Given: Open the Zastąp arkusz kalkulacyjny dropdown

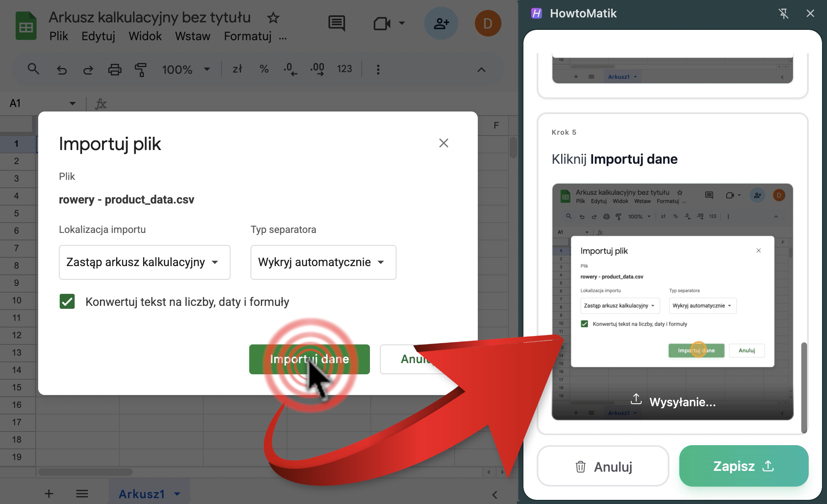Looking at the screenshot, I should 144,262.
